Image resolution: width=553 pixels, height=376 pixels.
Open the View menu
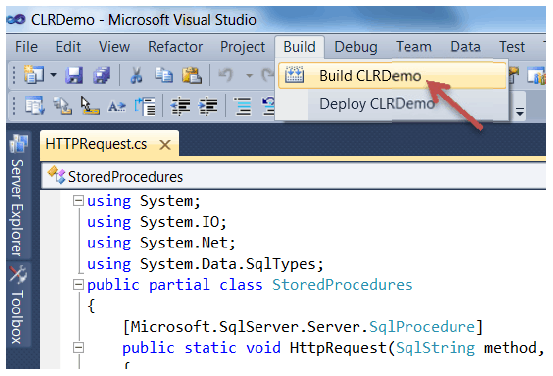coord(114,47)
